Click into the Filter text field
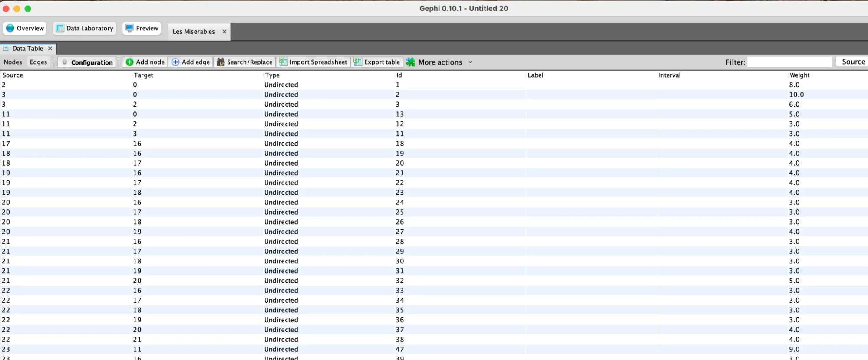868x360 pixels. 789,62
